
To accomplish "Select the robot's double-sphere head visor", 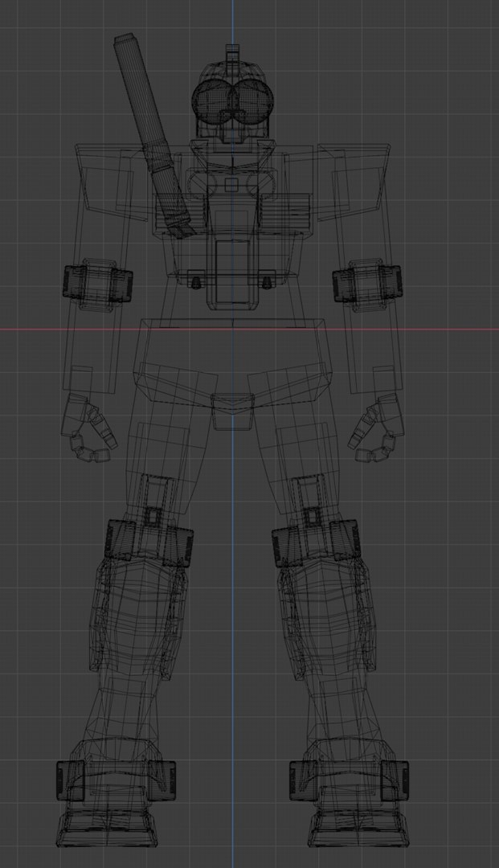I will 233,100.
